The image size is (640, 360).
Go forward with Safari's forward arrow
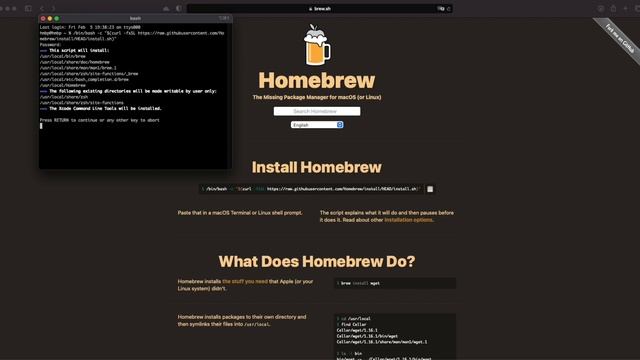53,8
